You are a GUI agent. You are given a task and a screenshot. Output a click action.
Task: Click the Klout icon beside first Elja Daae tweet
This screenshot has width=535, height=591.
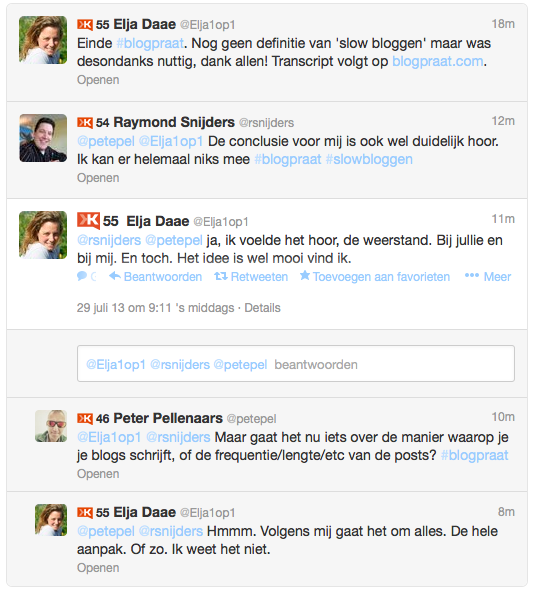click(84, 25)
